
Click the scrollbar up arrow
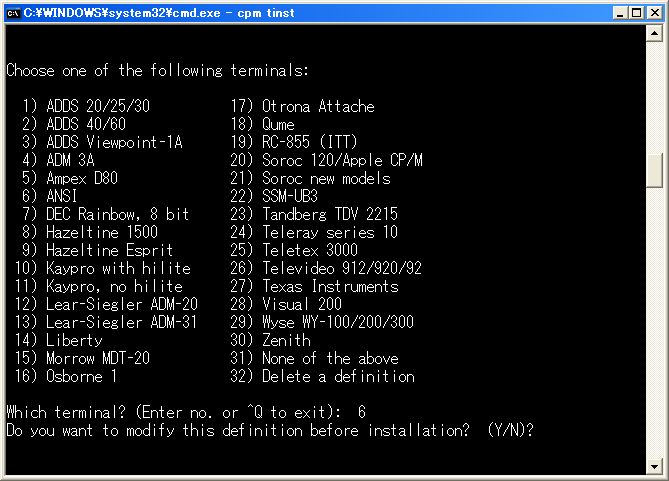[654, 33]
